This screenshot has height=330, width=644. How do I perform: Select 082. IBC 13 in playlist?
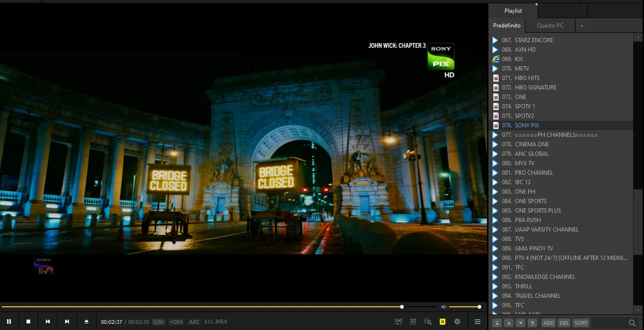561,182
